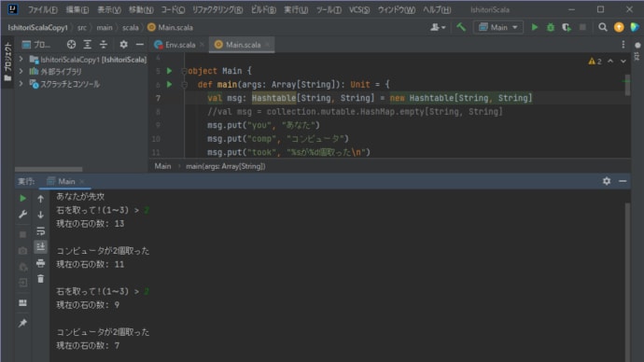The height and width of the screenshot is (362, 644).
Task: Toggle soft-wrap in console output
Action: (40, 230)
